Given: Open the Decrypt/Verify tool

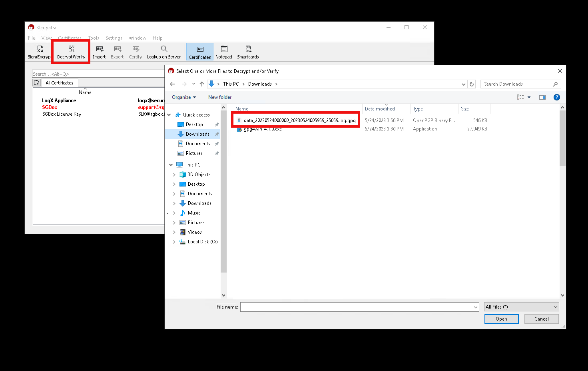Looking at the screenshot, I should [x=71, y=51].
